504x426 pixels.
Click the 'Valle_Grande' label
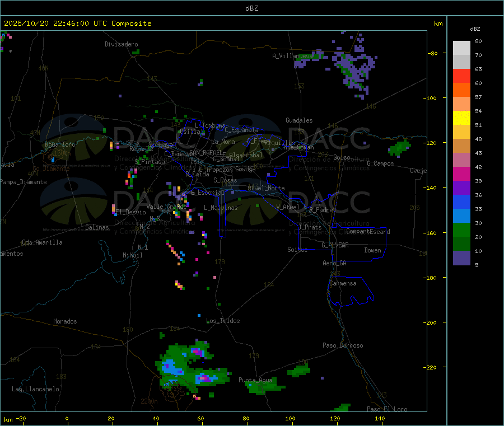[x=166, y=207]
